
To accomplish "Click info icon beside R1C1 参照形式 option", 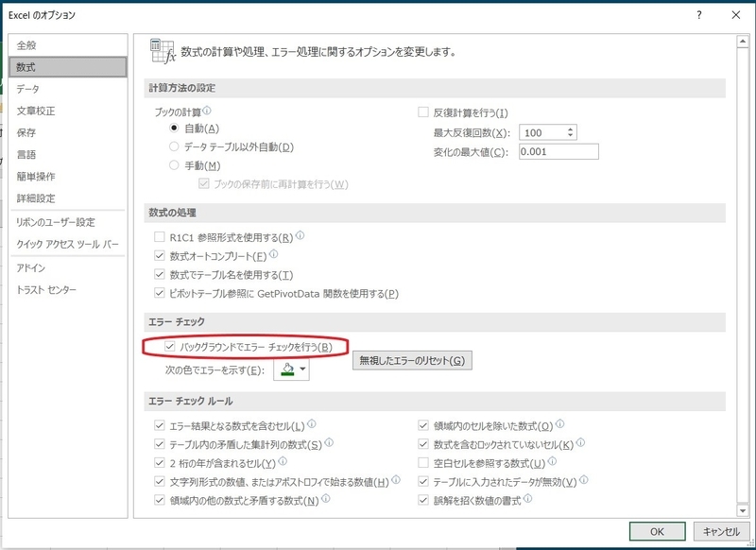I will coord(300,235).
